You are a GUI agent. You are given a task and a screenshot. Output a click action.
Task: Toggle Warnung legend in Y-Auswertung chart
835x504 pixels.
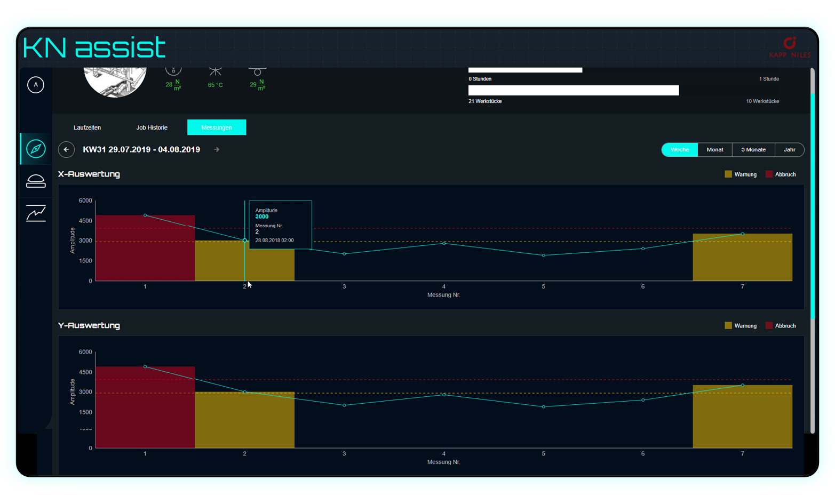[x=741, y=326]
